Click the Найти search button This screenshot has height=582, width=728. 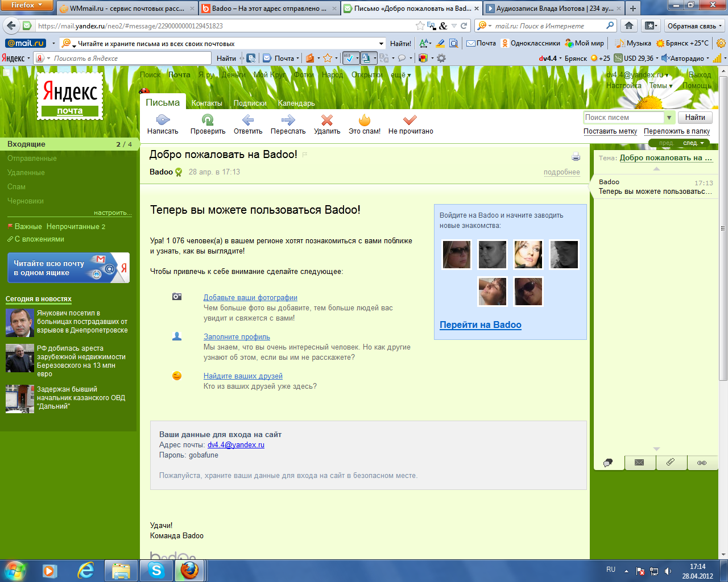pyautogui.click(x=695, y=118)
